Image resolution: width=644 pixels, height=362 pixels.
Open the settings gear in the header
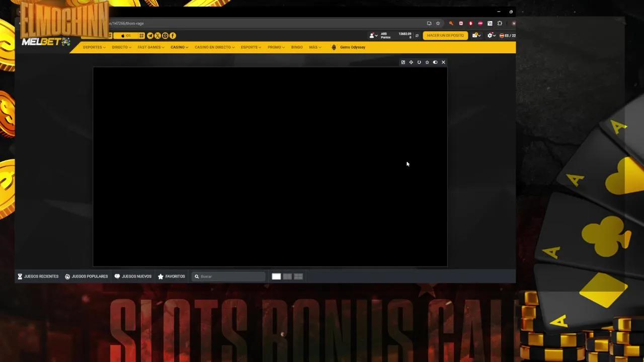(x=489, y=35)
